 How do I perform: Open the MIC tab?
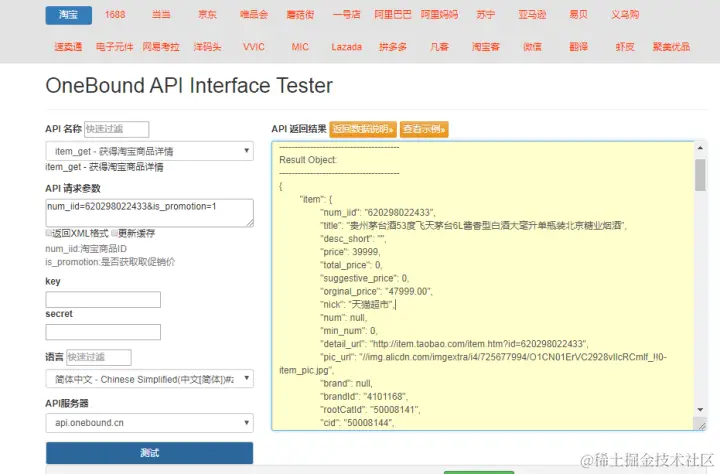coord(300,47)
